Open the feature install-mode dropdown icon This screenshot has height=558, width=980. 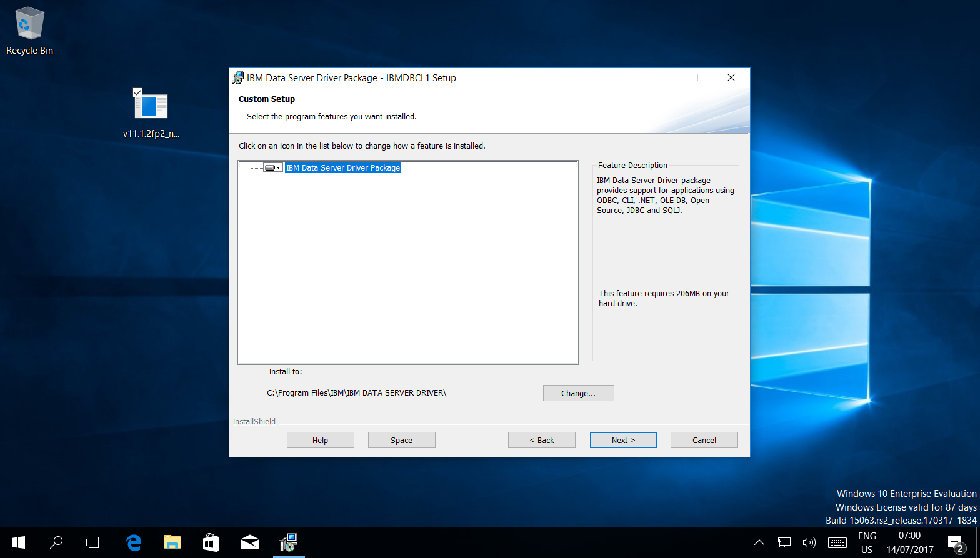(x=272, y=167)
